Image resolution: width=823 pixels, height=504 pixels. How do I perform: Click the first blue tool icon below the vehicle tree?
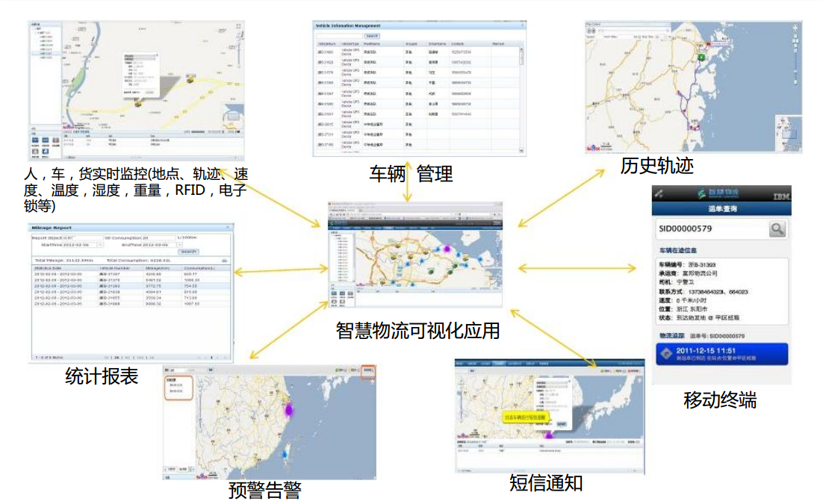(x=35, y=140)
